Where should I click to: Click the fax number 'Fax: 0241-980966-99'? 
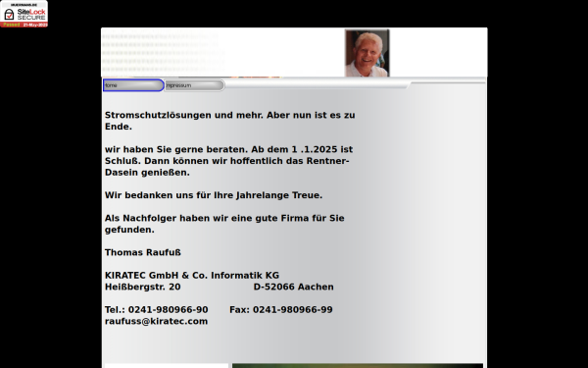coord(281,310)
